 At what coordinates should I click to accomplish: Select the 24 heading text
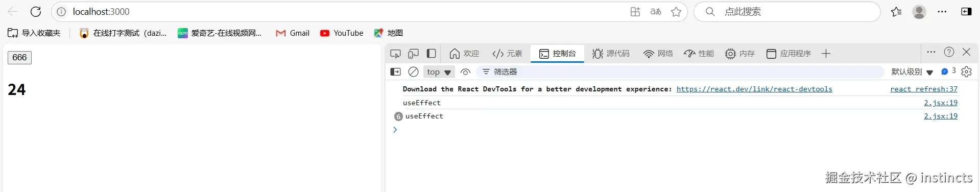click(17, 90)
